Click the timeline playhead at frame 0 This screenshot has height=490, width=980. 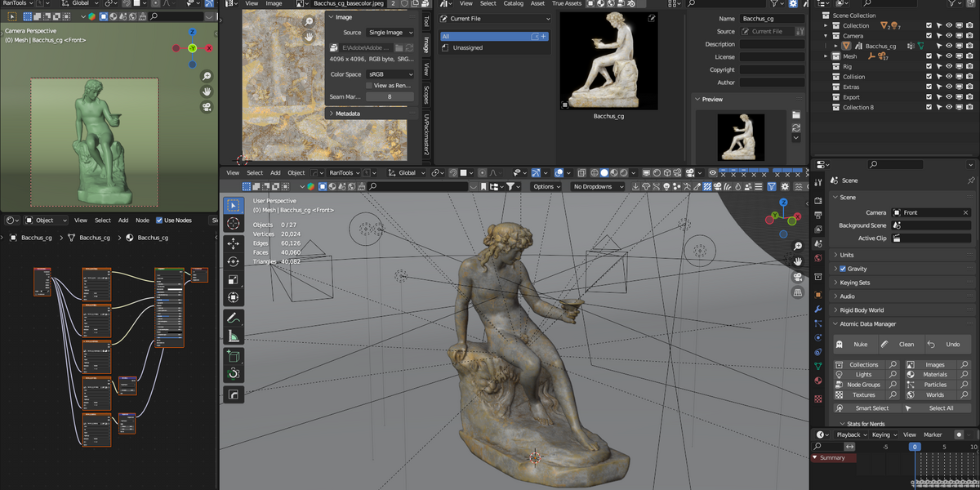coord(915,447)
